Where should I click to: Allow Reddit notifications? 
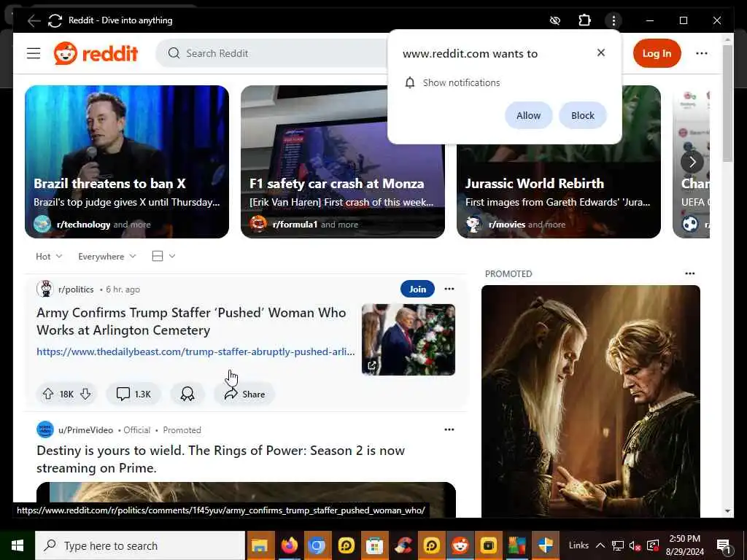pyautogui.click(x=528, y=115)
